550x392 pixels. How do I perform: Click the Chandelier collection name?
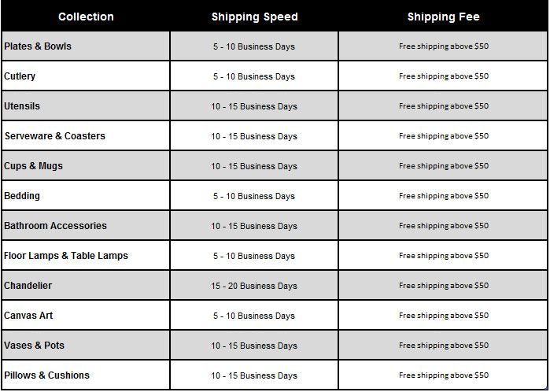(28, 286)
